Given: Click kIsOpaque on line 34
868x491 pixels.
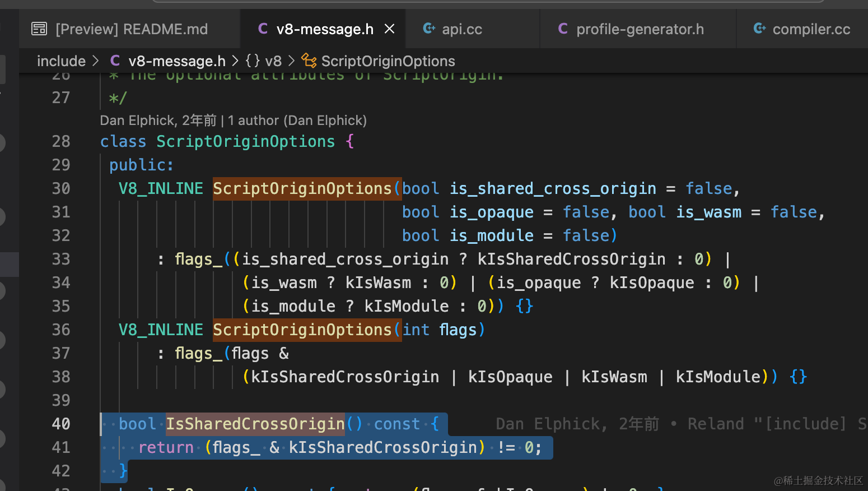Looking at the screenshot, I should point(652,282).
